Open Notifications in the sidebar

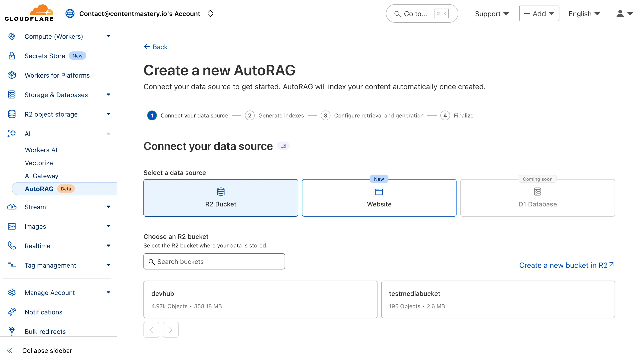[x=44, y=312]
